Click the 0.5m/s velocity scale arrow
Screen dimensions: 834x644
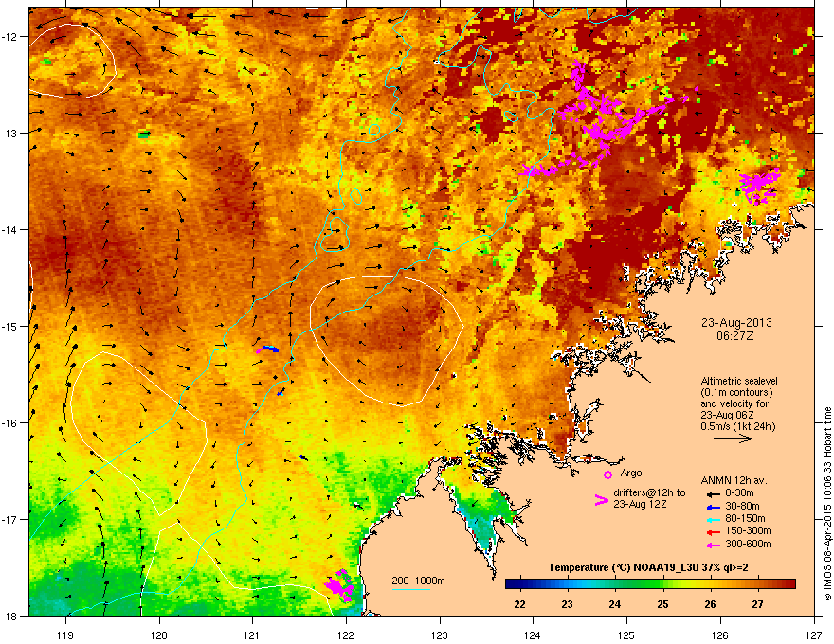point(733,438)
